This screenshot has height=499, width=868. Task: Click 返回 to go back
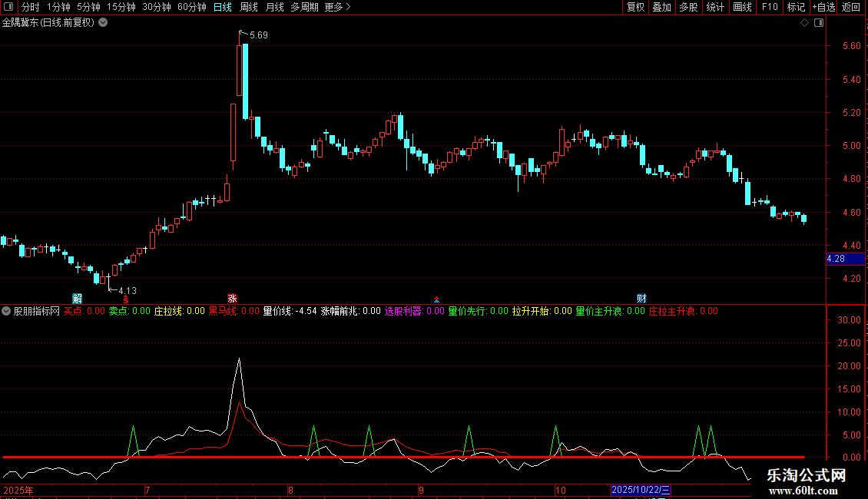point(851,7)
